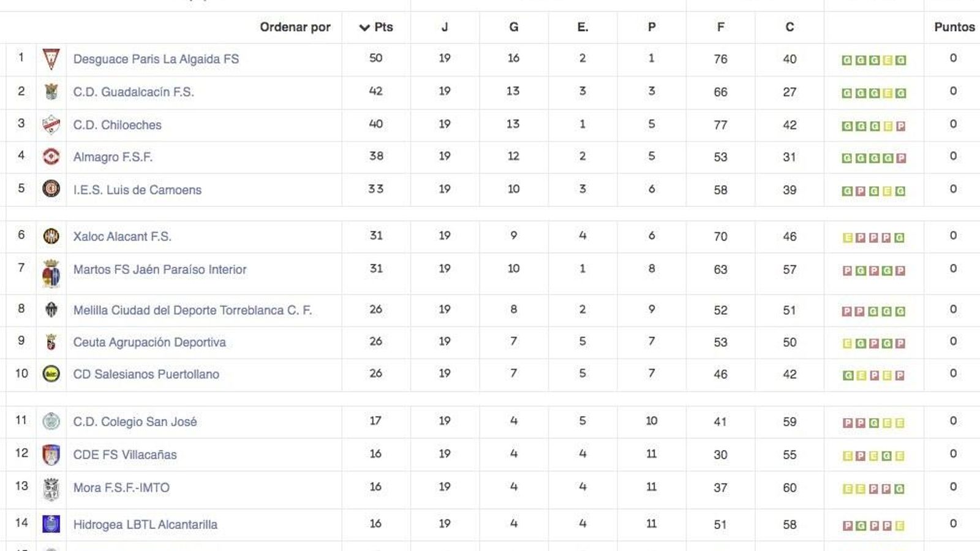Open the Pts sorting dropdown chevron
The height and width of the screenshot is (551, 980).
(363, 27)
